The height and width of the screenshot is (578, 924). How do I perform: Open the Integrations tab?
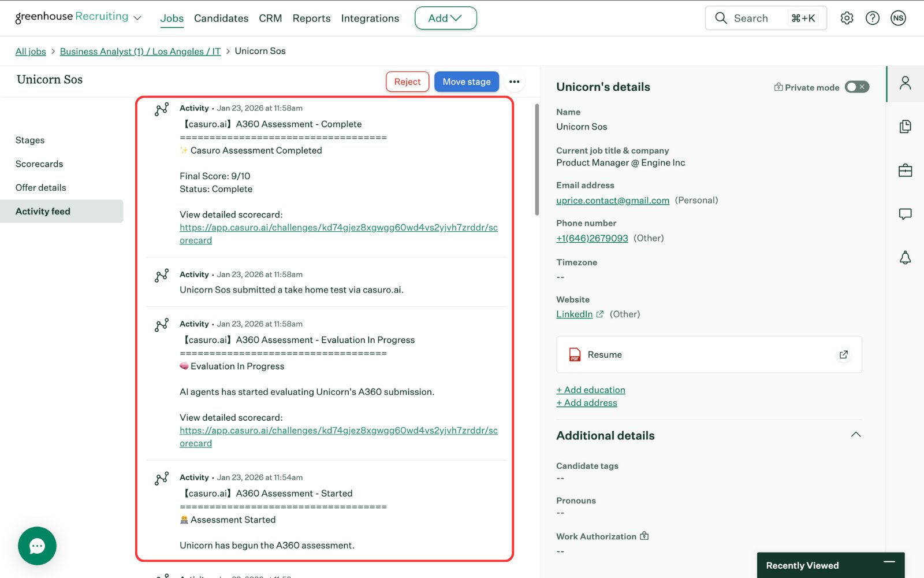point(370,18)
